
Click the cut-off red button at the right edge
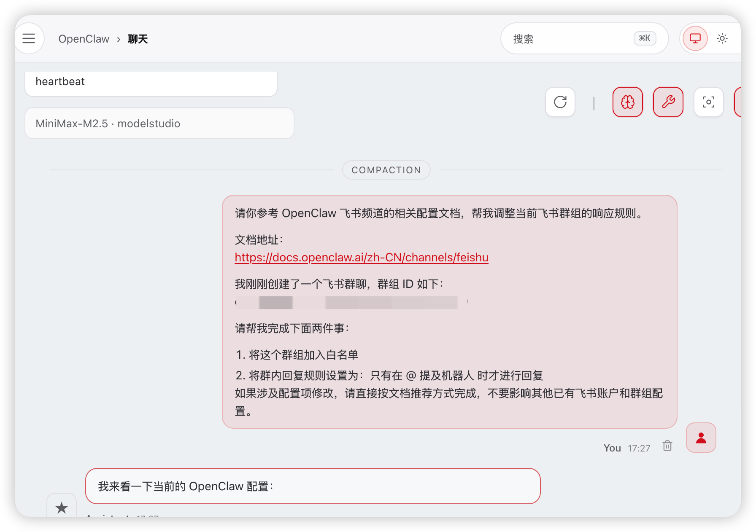point(737,102)
